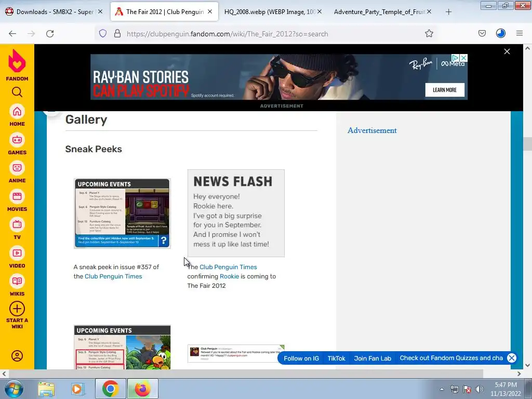Select The Fair 2012 Club Penguin tab
This screenshot has width=532, height=399.
pos(165,12)
